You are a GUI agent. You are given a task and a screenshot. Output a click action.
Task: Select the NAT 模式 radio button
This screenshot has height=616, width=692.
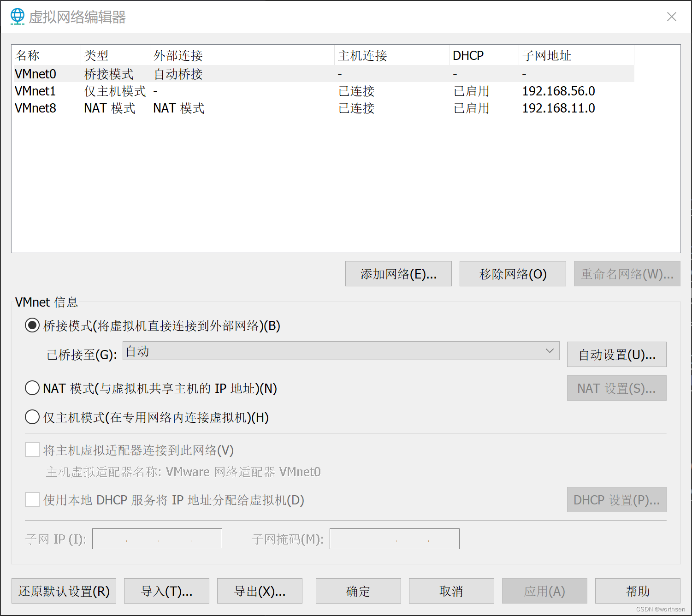point(32,388)
